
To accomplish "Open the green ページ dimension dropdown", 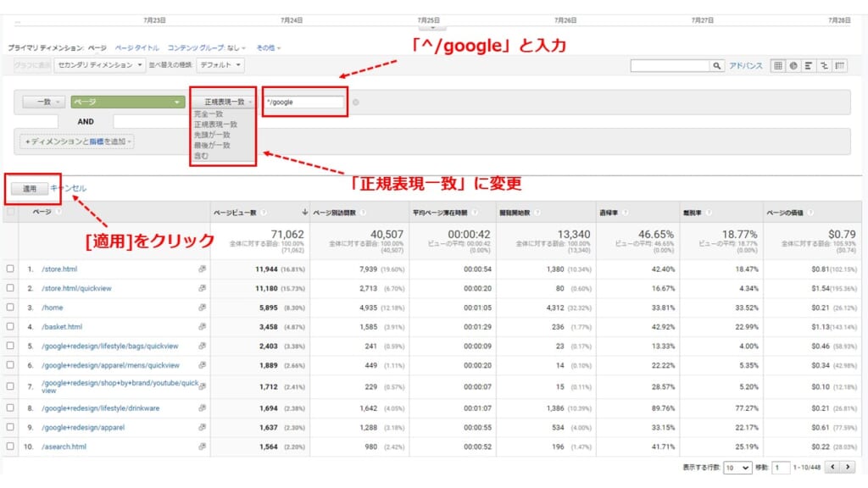I will [127, 103].
